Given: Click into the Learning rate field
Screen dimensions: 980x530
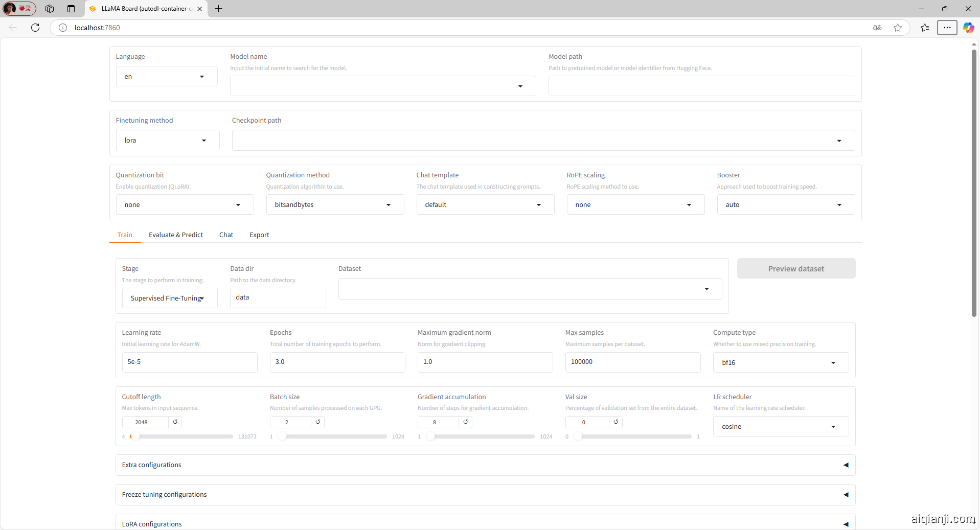Looking at the screenshot, I should point(189,362).
